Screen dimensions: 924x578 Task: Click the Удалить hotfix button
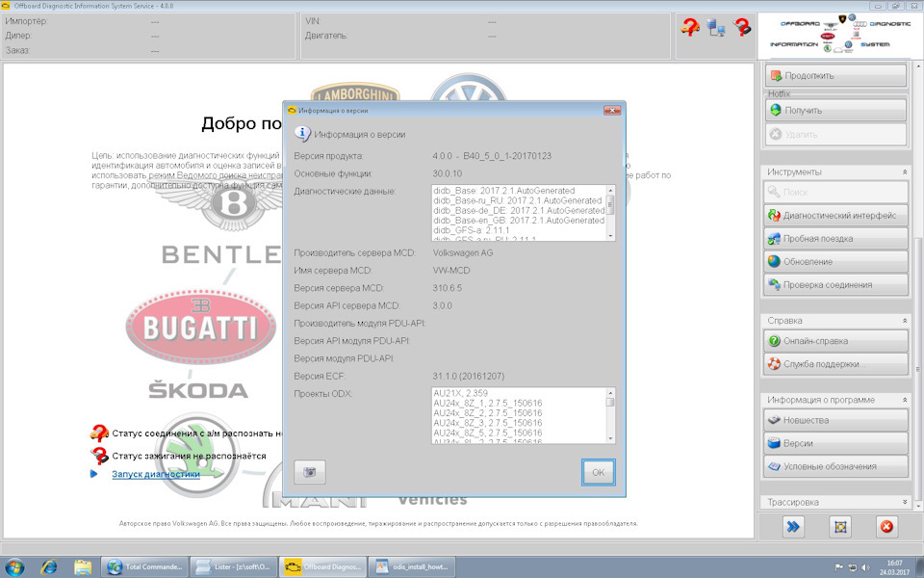835,135
